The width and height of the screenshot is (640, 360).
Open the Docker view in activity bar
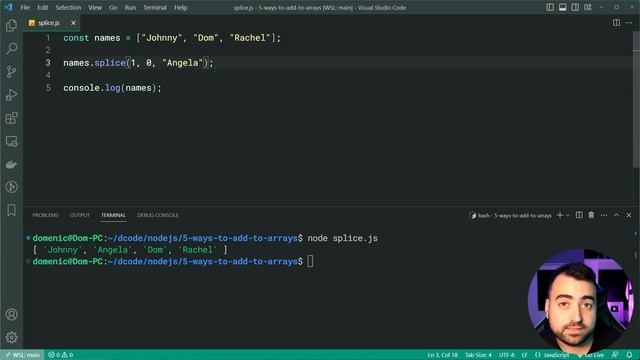11,164
